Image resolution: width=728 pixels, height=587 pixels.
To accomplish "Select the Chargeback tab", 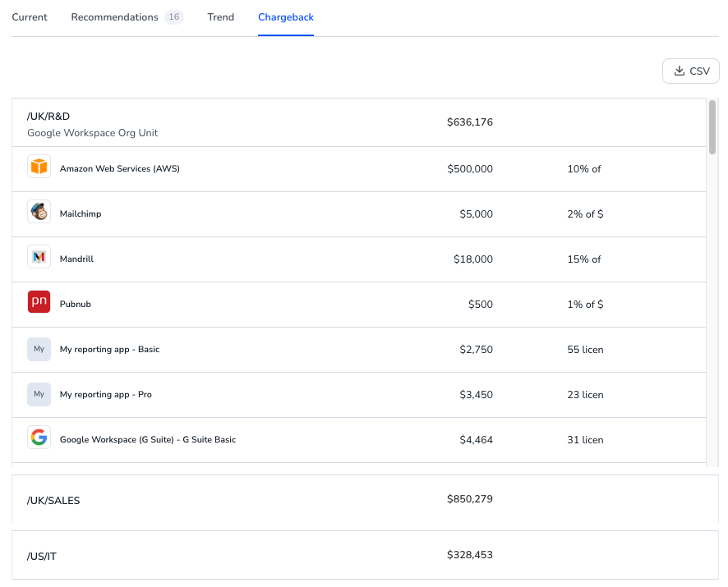I will pyautogui.click(x=286, y=17).
